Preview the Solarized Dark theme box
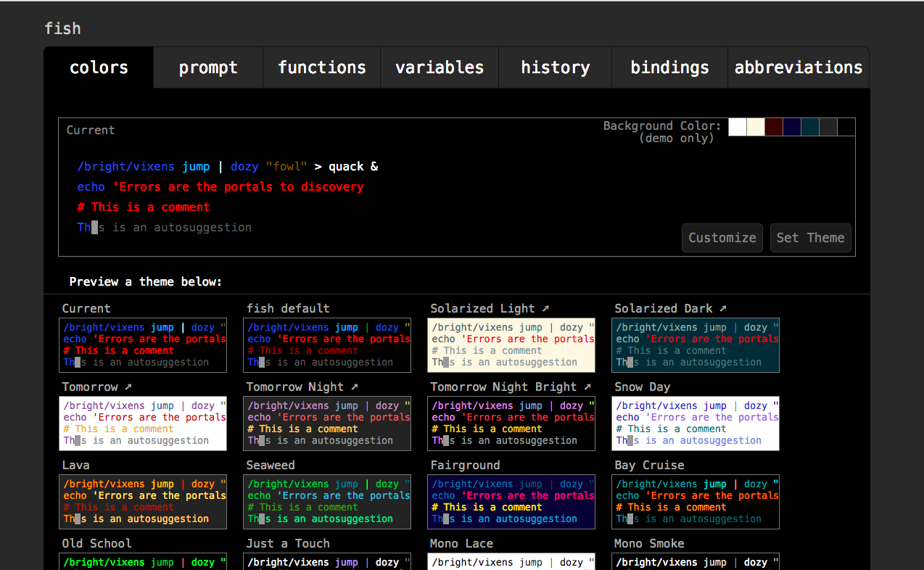The image size is (924, 570). coord(696,345)
